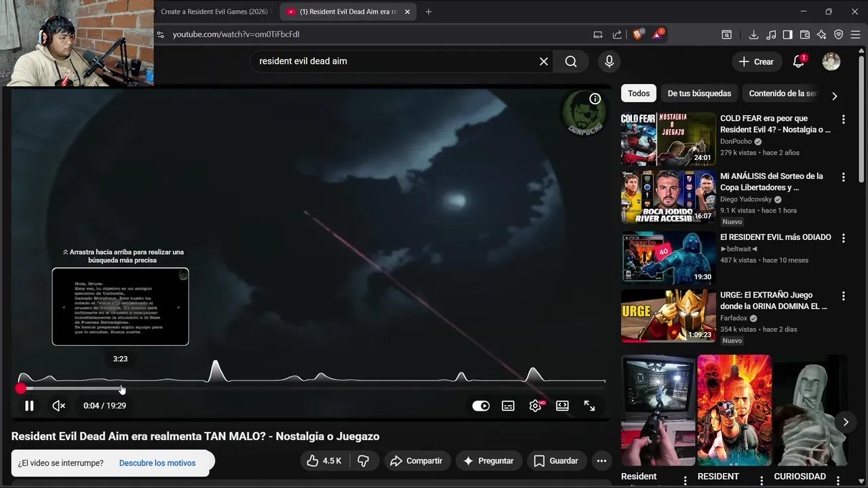
Task: Open the player settings gear
Action: (x=536, y=405)
